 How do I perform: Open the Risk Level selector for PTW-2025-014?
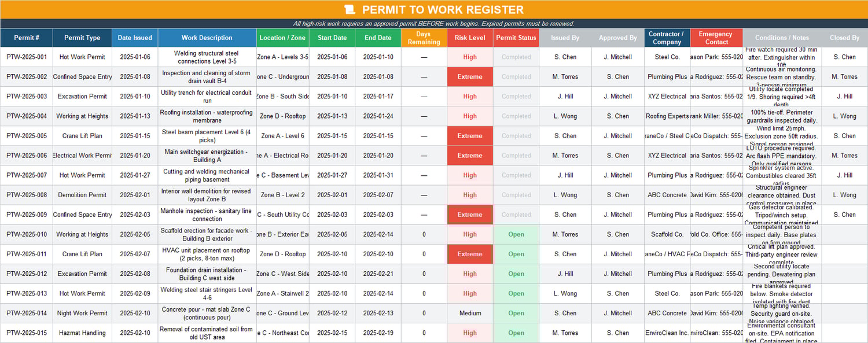click(x=470, y=313)
